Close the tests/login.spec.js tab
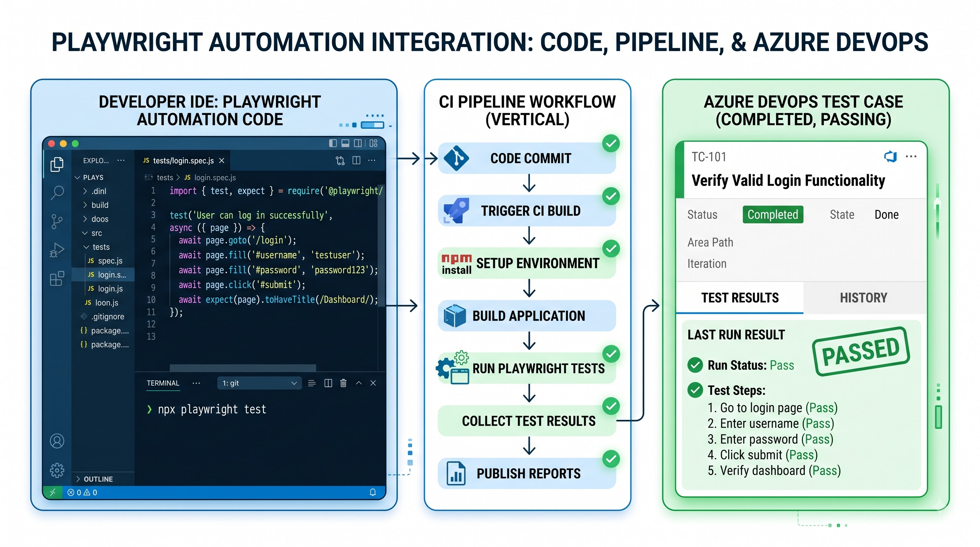This screenshot has height=547, width=980. 222,161
